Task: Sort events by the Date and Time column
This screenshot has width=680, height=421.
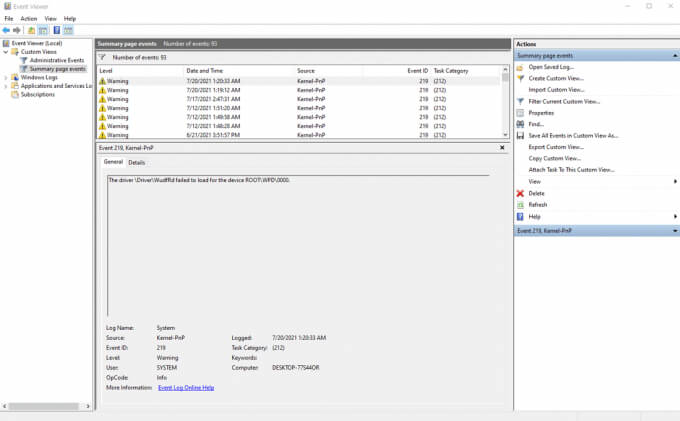Action: pyautogui.click(x=204, y=71)
